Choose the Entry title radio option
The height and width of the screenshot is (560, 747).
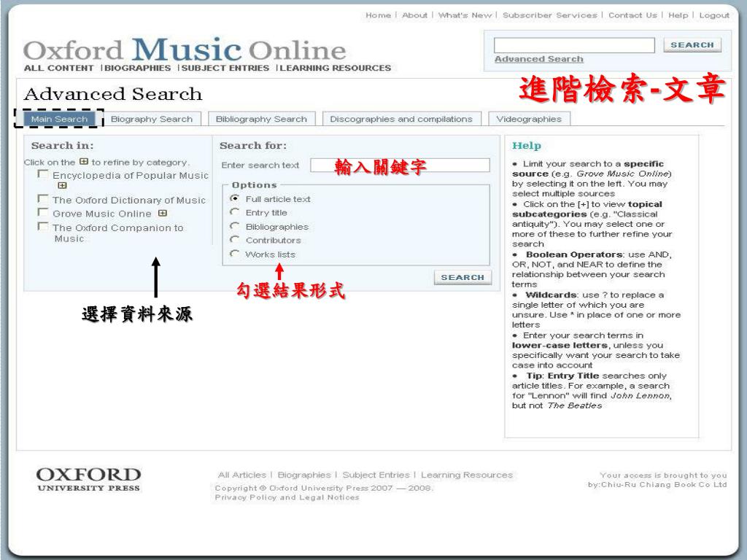(234, 212)
